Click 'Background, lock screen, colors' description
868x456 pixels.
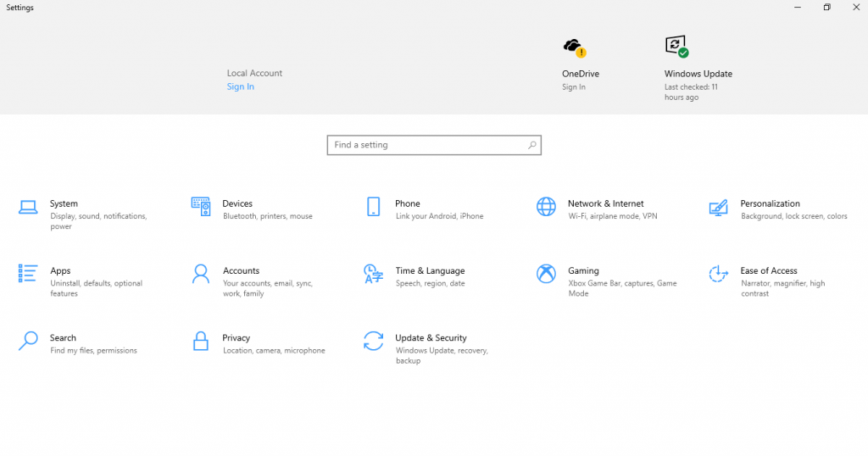click(x=794, y=216)
